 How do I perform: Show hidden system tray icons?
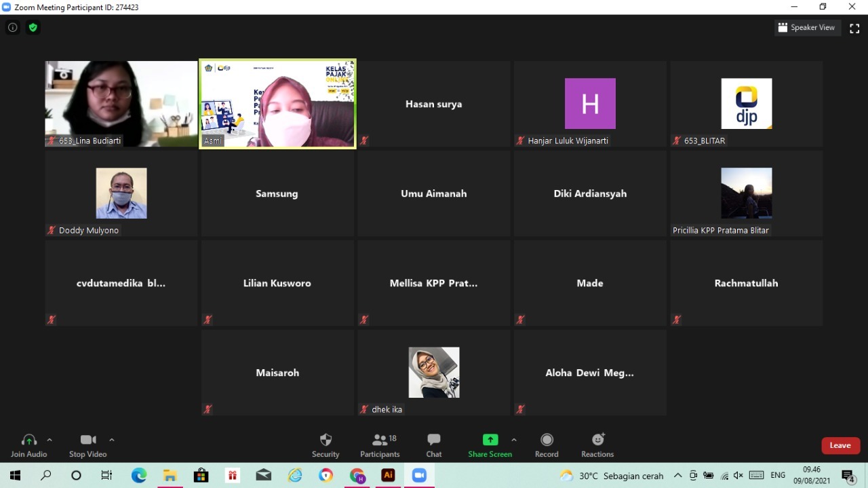coord(677,475)
